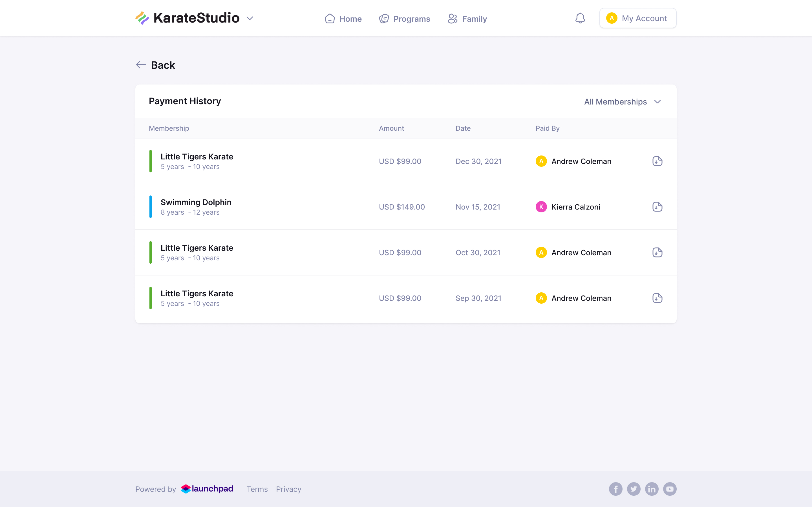Select the Swimming Dolphin payment row
This screenshot has height=507, width=812.
pos(406,207)
